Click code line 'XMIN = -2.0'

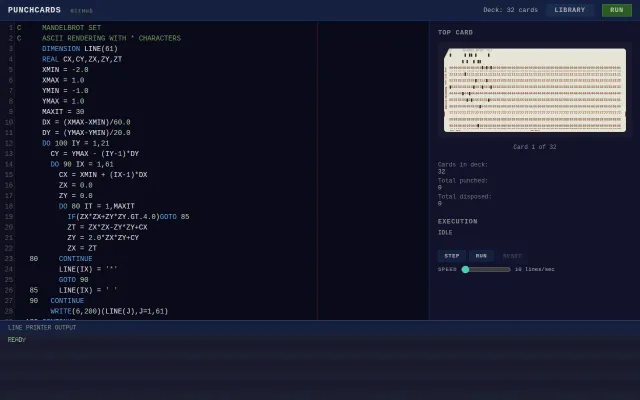(x=65, y=70)
